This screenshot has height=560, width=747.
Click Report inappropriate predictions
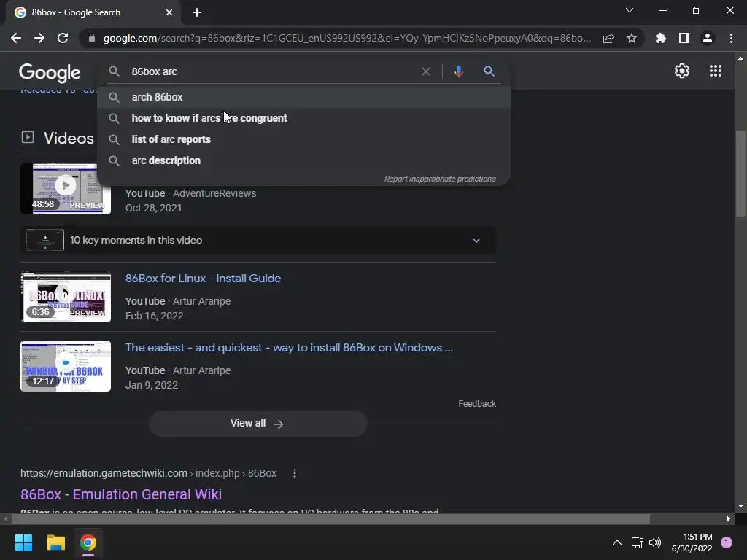click(440, 179)
